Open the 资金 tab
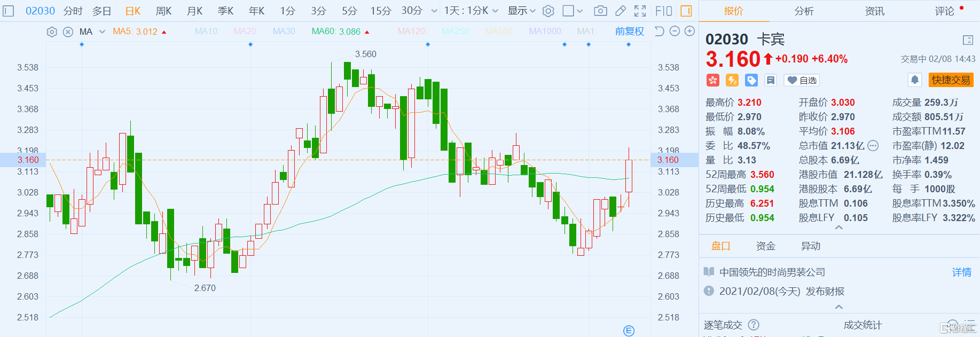 [765, 246]
